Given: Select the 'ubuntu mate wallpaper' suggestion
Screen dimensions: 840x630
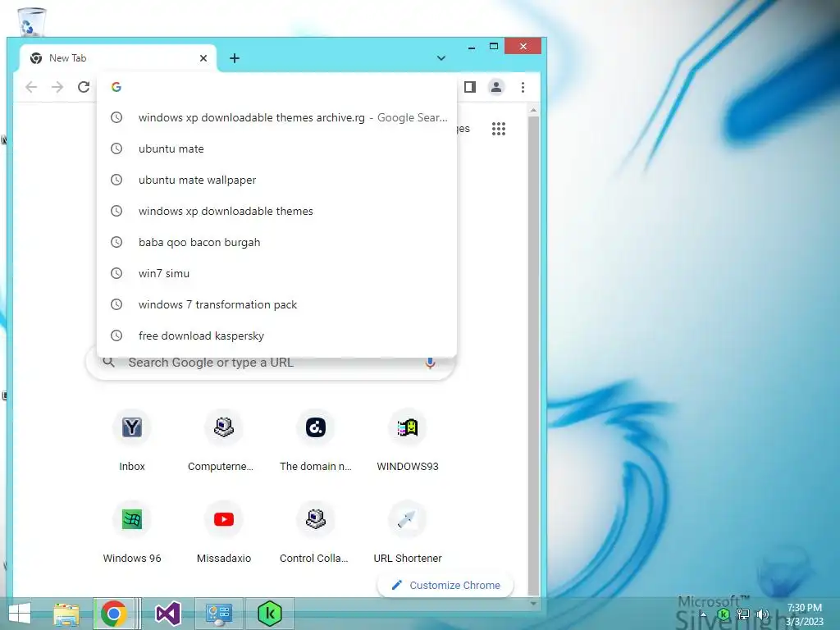Looking at the screenshot, I should (276, 180).
